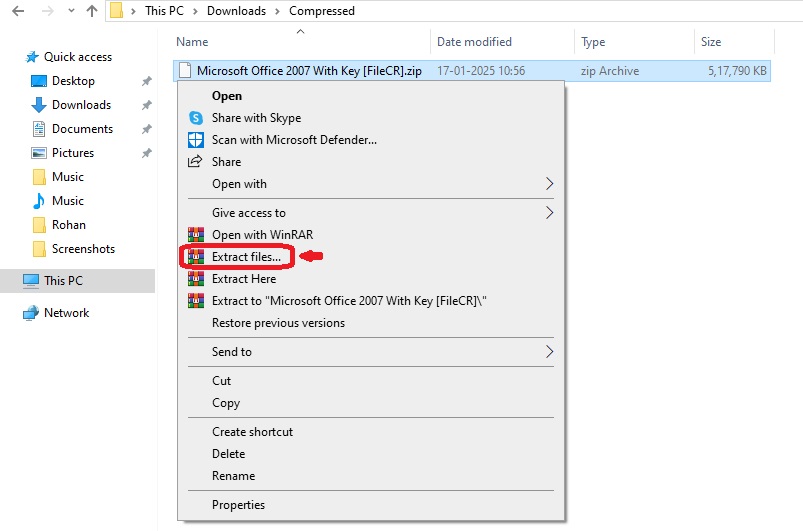The height and width of the screenshot is (531, 803).
Task: Click the Pictures landscape icon
Action: coord(39,153)
